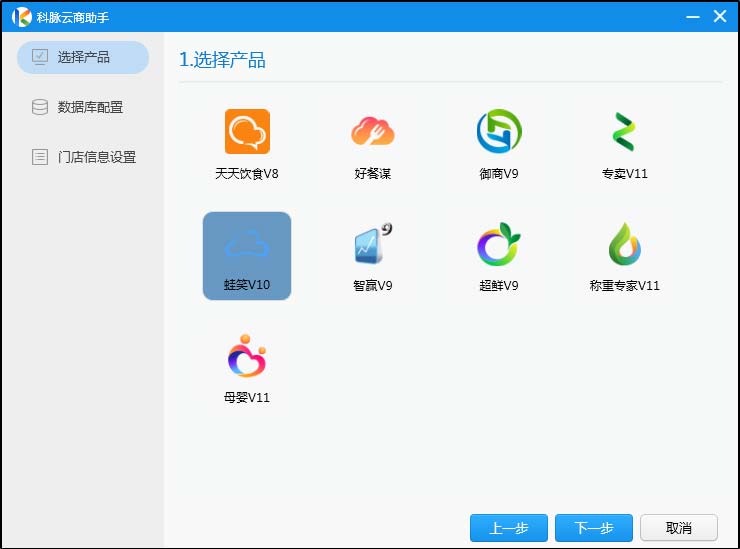
Task: Cancel setup with the 取消 button
Action: (x=679, y=528)
